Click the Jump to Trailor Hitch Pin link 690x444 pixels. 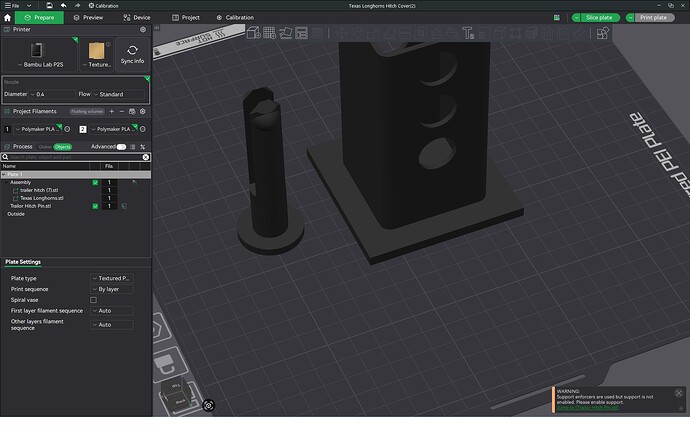(x=587, y=408)
